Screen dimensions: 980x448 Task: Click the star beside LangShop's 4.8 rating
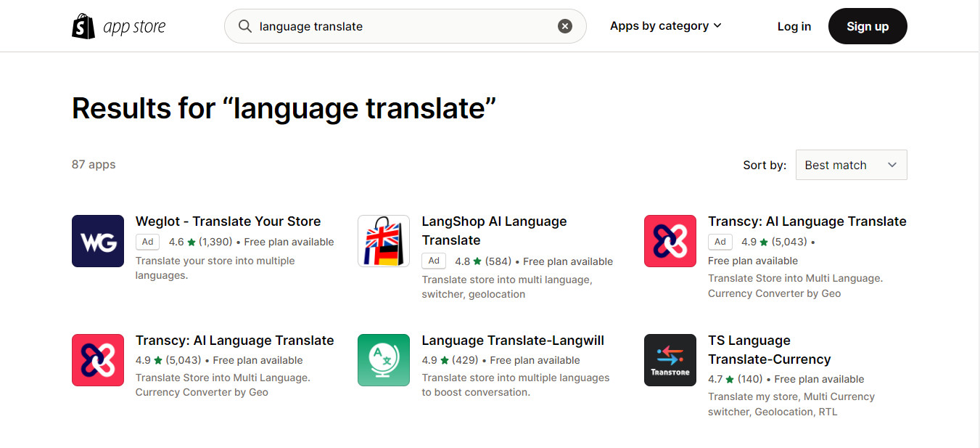pos(477,261)
